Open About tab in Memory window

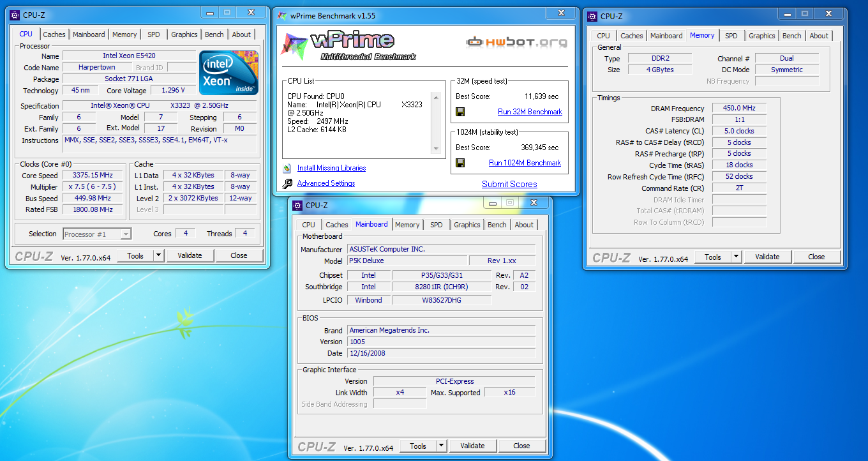coord(819,36)
